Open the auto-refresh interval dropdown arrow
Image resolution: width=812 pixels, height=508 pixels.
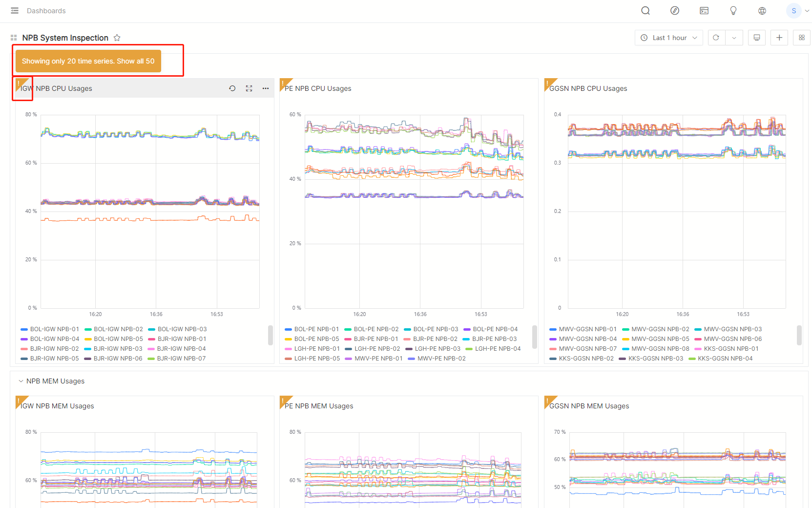[734, 38]
